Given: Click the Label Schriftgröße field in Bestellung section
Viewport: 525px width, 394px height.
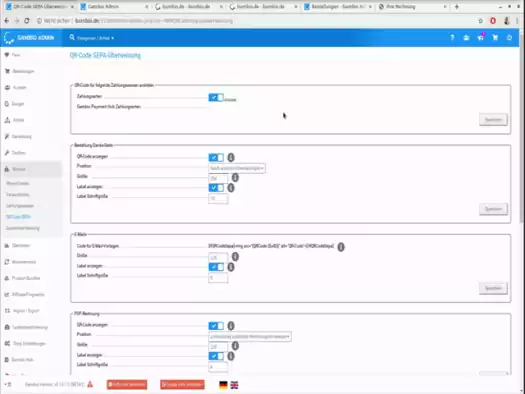Looking at the screenshot, I should pyautogui.click(x=218, y=198).
